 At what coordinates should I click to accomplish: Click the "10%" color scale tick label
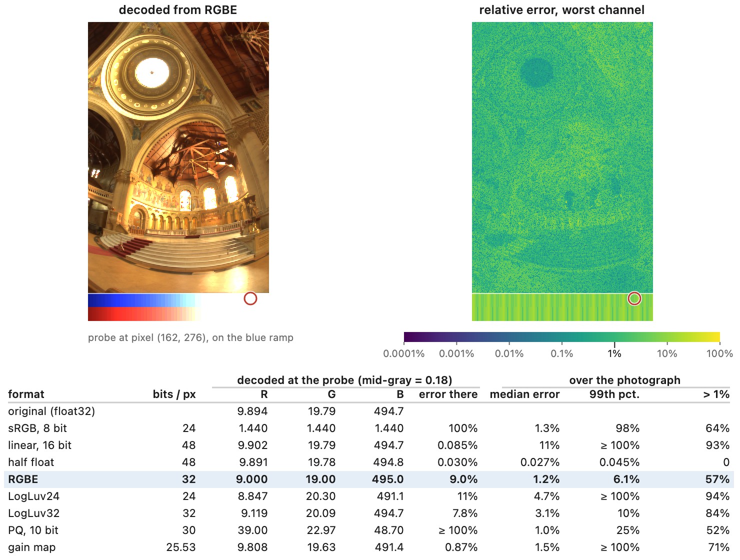tap(667, 353)
